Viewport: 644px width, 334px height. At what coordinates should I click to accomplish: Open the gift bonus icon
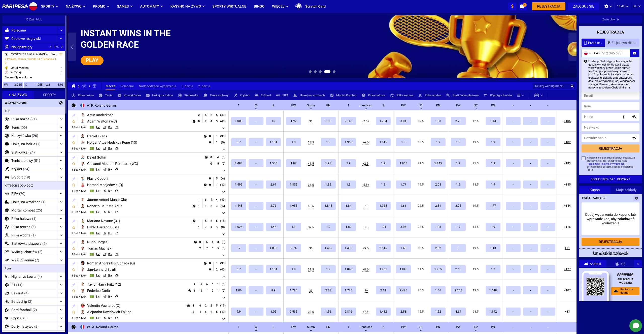[522, 6]
